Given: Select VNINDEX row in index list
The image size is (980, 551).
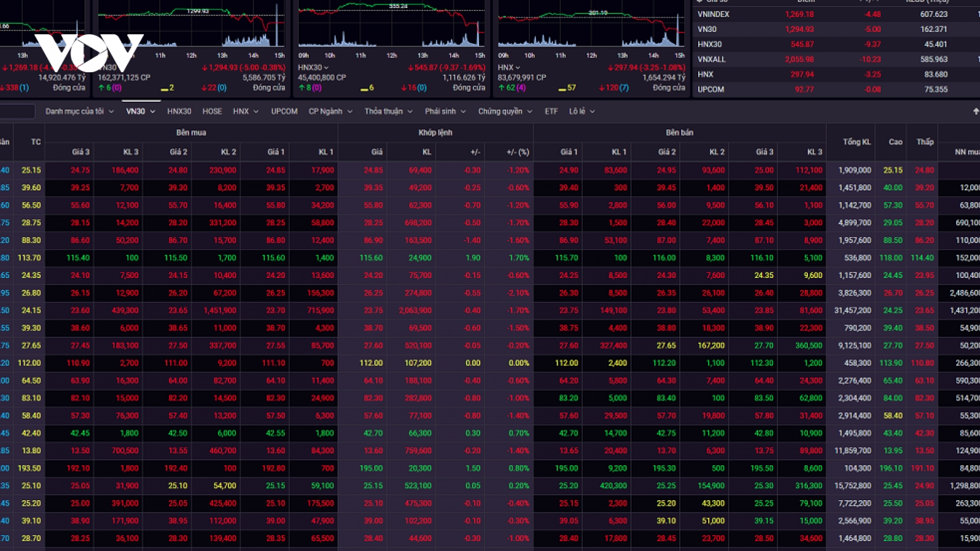Looking at the screenshot, I should point(836,14).
